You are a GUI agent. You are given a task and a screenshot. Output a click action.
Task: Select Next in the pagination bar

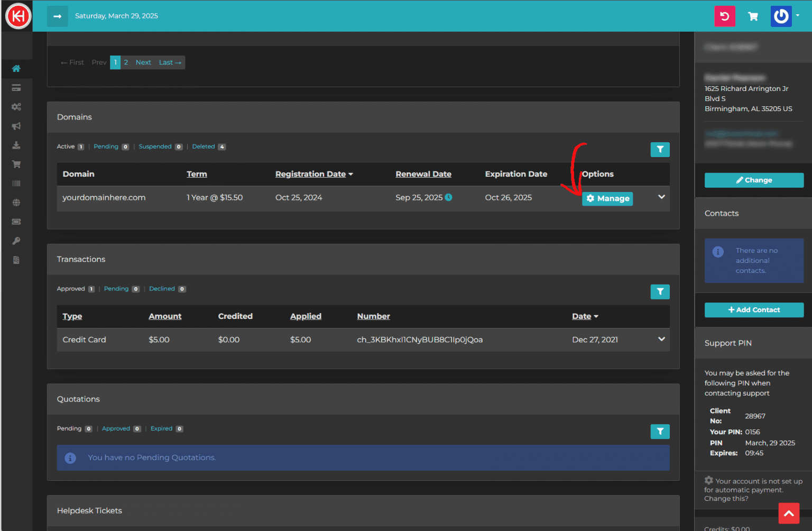point(143,62)
